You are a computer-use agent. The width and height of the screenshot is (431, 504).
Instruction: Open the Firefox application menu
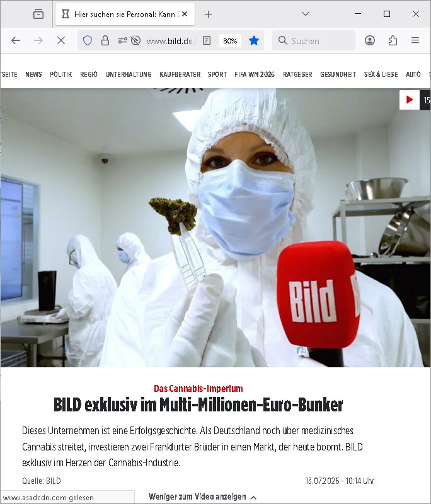[415, 40]
